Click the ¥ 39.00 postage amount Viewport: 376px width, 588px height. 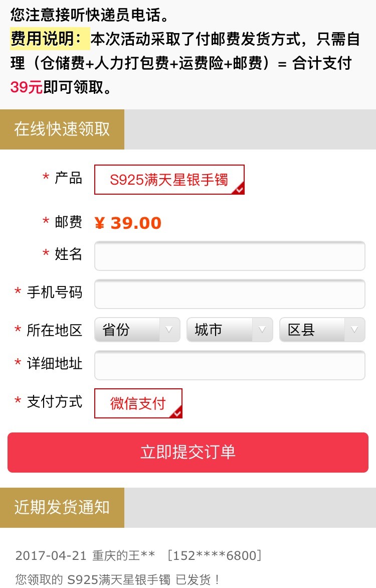pos(128,223)
